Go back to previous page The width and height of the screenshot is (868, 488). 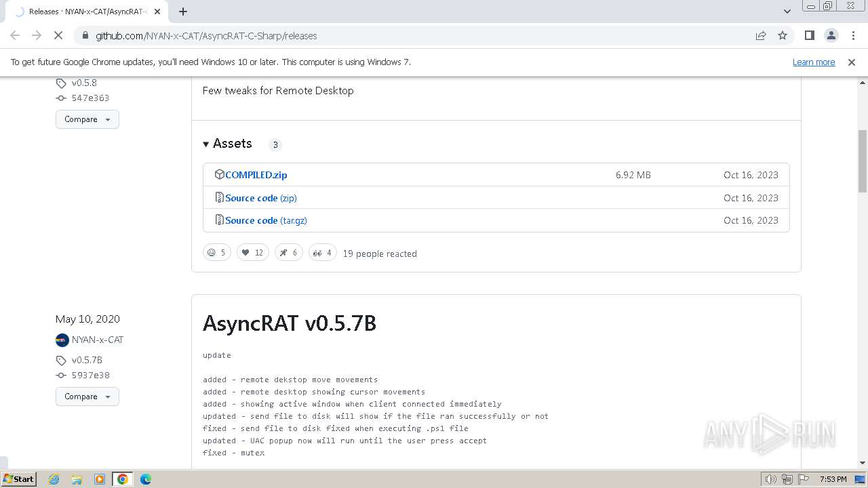[x=15, y=36]
